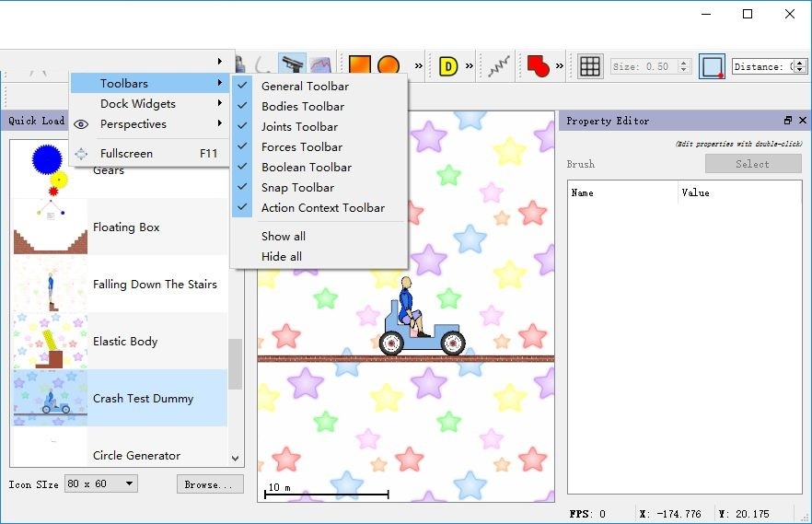812x524 pixels.
Task: Disable the Snap Toolbar option
Action: click(297, 188)
